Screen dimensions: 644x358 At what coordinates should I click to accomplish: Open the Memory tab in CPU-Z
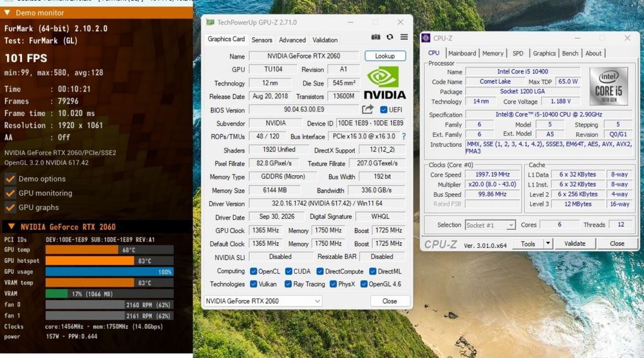coord(493,53)
